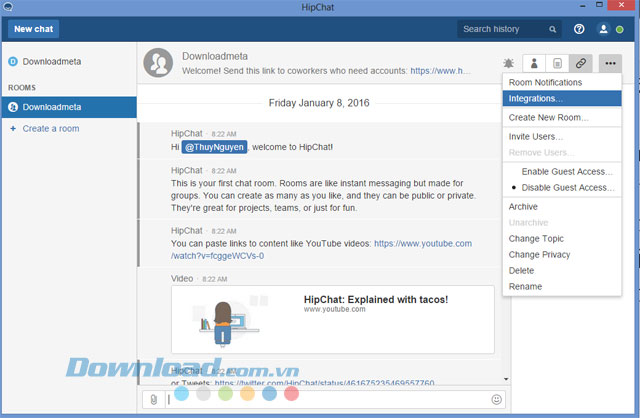Minimize the HipChat window
The image size is (640, 418).
click(x=582, y=6)
